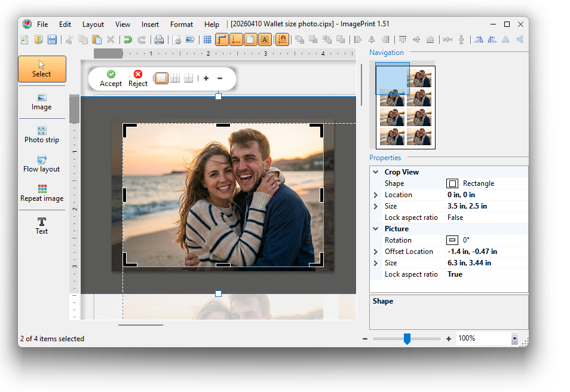The height and width of the screenshot is (392, 570).
Task: Click the zoom slider handle
Action: pos(407,339)
